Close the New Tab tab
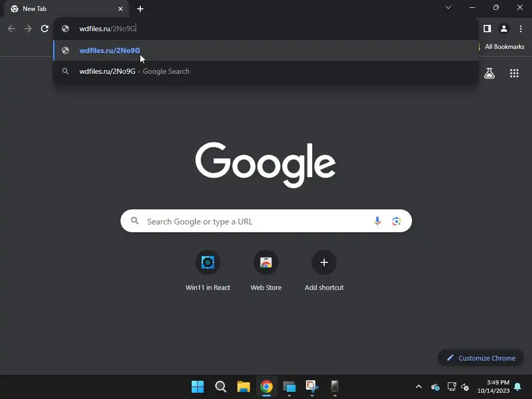 pyautogui.click(x=121, y=9)
